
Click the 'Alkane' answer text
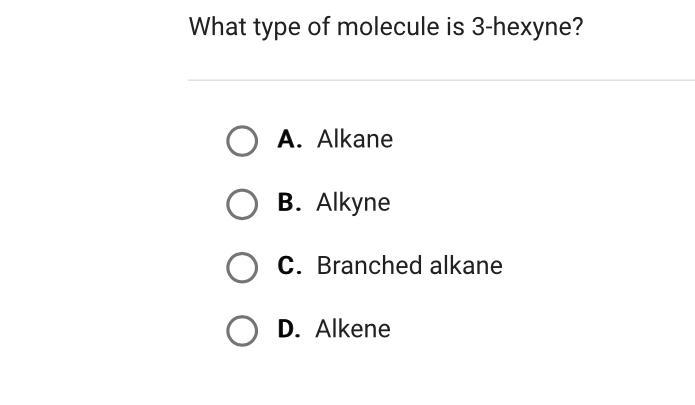(x=355, y=139)
